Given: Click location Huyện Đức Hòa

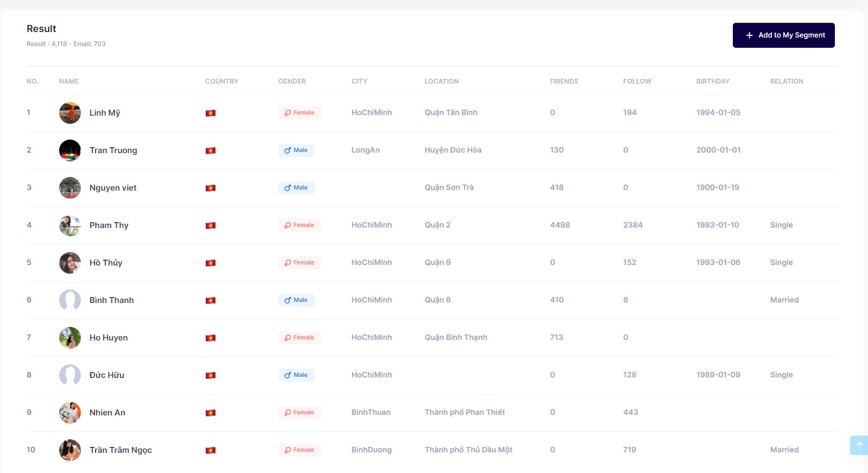Looking at the screenshot, I should tap(453, 150).
